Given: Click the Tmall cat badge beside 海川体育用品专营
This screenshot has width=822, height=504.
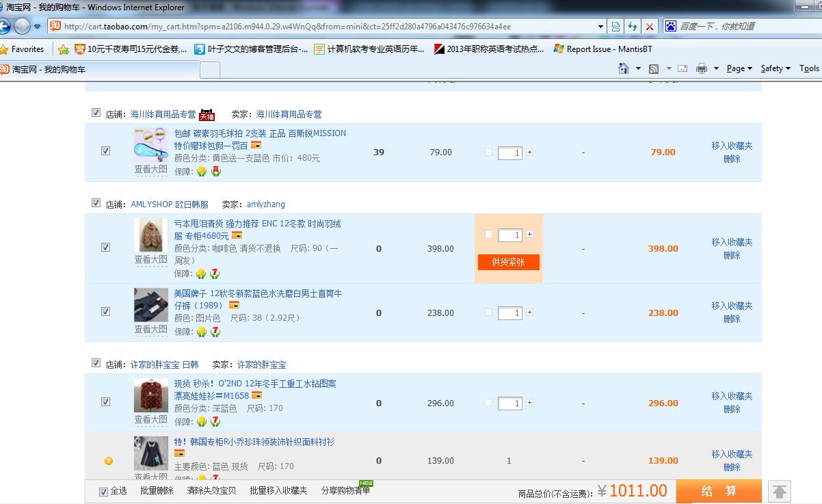Looking at the screenshot, I should 207,115.
